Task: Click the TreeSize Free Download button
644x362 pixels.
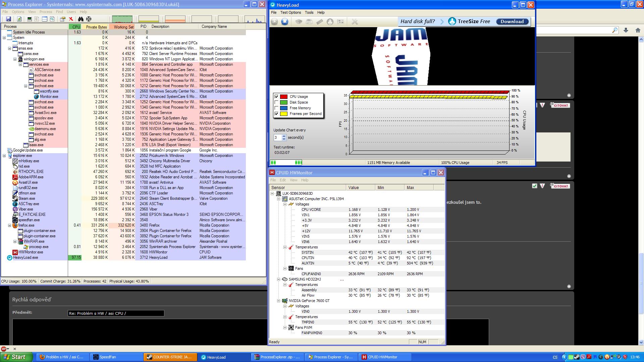Action: tap(512, 21)
